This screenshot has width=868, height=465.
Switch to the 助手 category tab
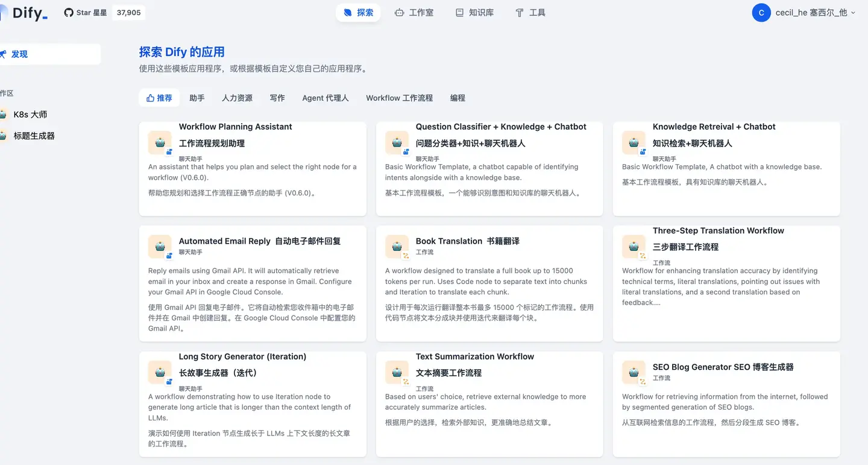coord(197,98)
